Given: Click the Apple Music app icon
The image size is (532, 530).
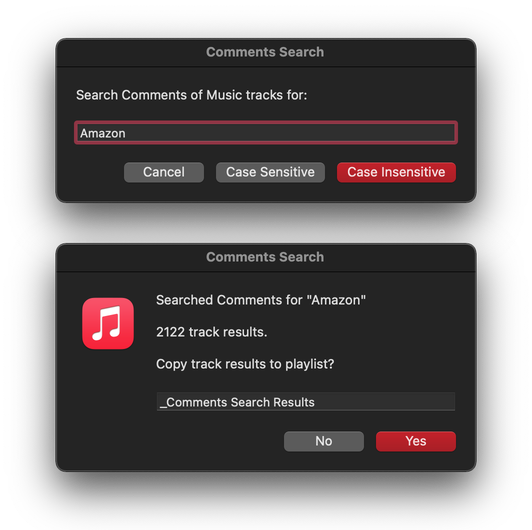Looking at the screenshot, I should pyautogui.click(x=108, y=323).
